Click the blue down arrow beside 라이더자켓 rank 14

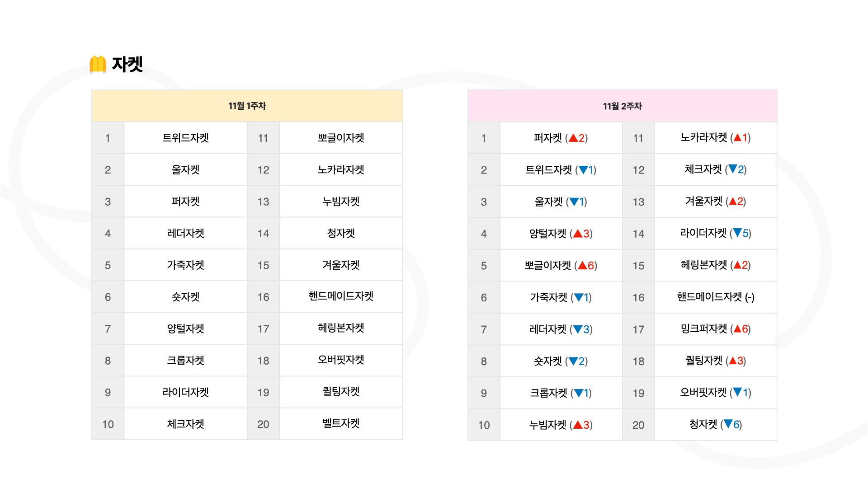(x=737, y=233)
